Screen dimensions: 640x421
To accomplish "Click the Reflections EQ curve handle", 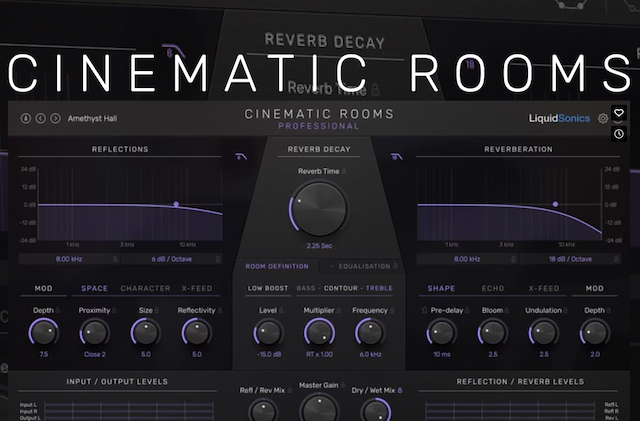I will [x=176, y=204].
